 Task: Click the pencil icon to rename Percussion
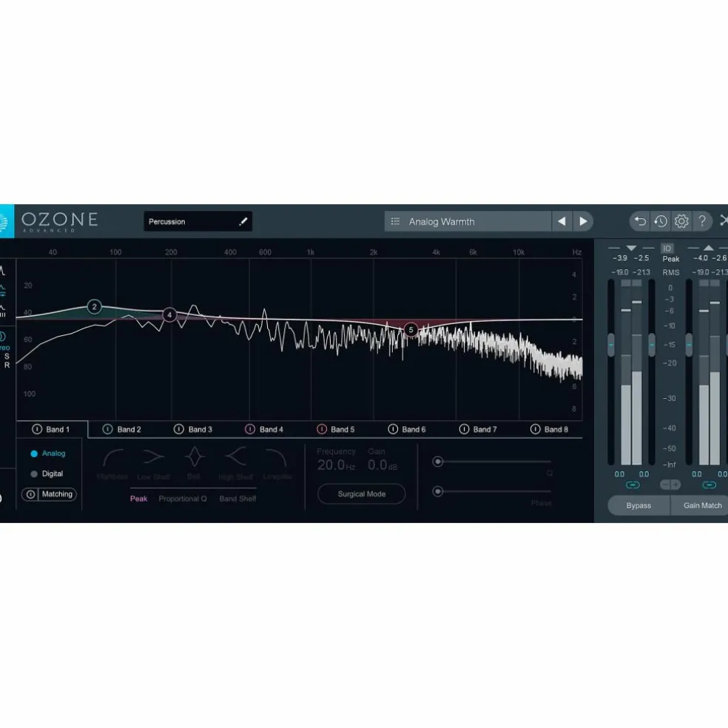click(243, 221)
